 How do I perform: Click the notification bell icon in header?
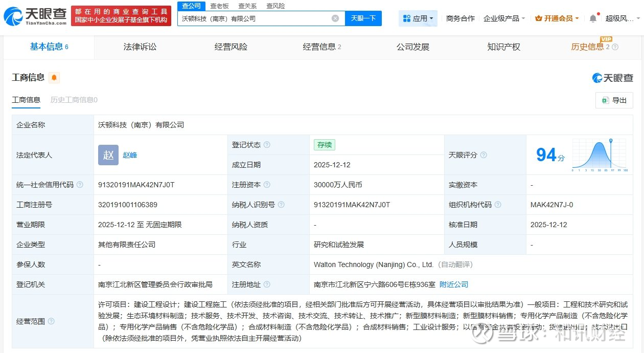coord(593,18)
